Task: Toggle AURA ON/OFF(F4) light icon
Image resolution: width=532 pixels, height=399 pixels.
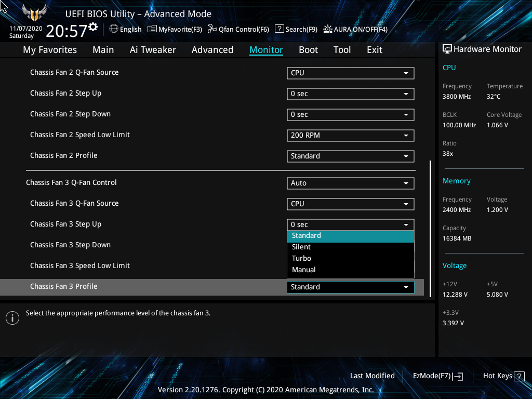Action: pos(327,29)
